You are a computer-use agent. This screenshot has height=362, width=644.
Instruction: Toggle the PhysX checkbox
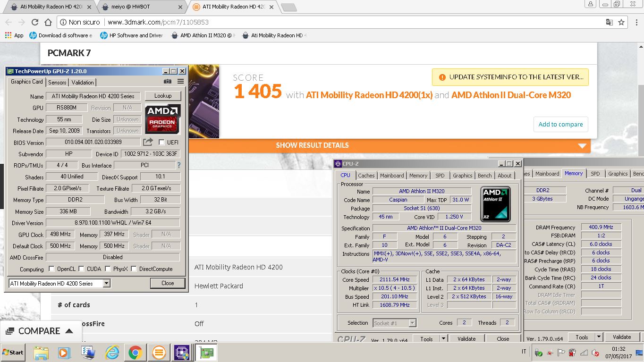(108, 269)
